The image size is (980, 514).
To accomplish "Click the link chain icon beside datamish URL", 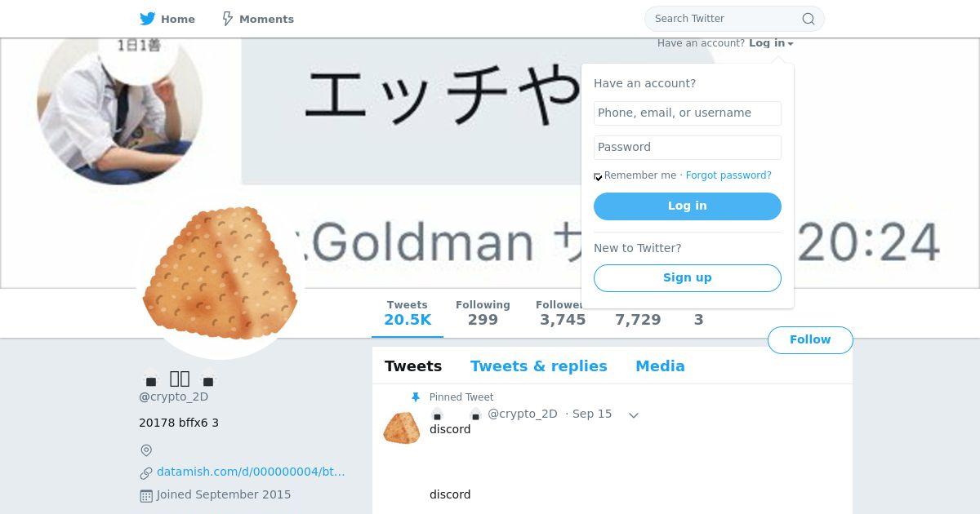I will [x=146, y=472].
